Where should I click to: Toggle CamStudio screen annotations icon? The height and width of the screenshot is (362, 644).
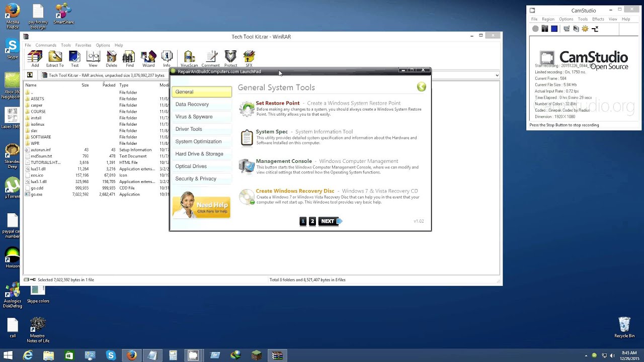point(567,29)
